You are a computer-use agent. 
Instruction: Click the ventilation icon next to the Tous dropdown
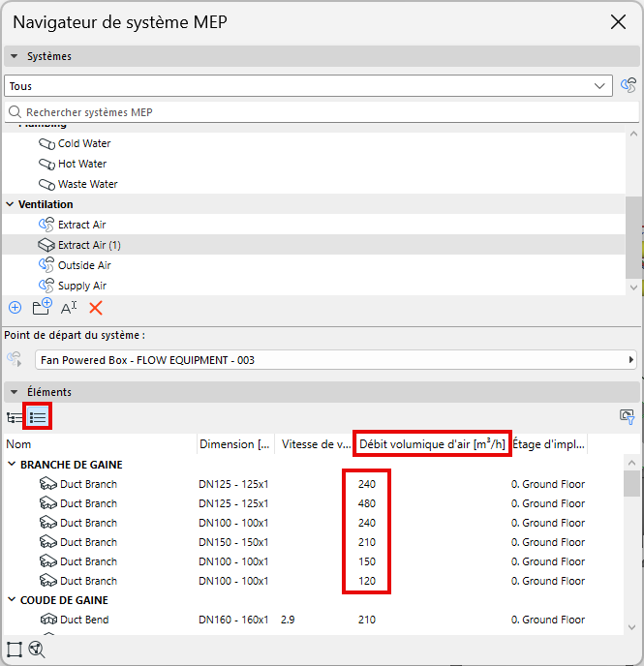tap(629, 85)
